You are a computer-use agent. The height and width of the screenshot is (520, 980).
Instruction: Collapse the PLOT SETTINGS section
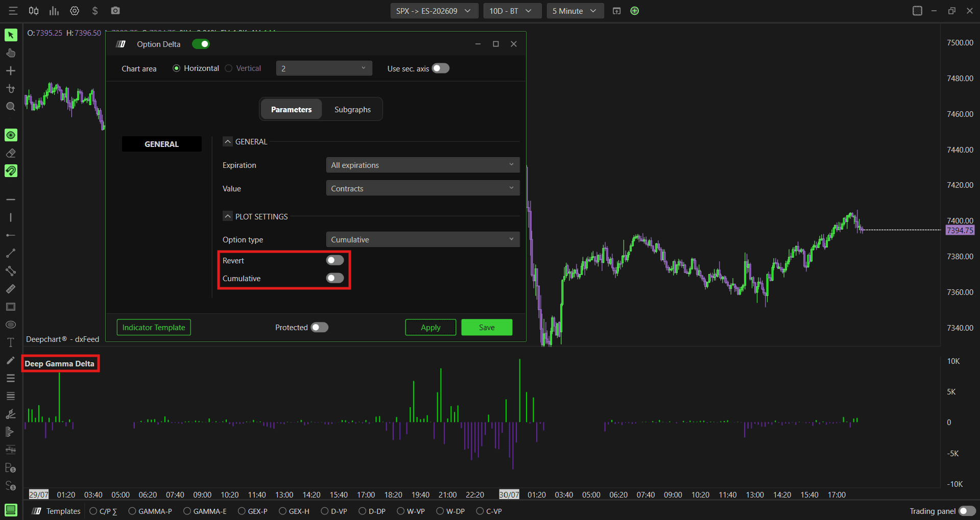click(x=228, y=216)
